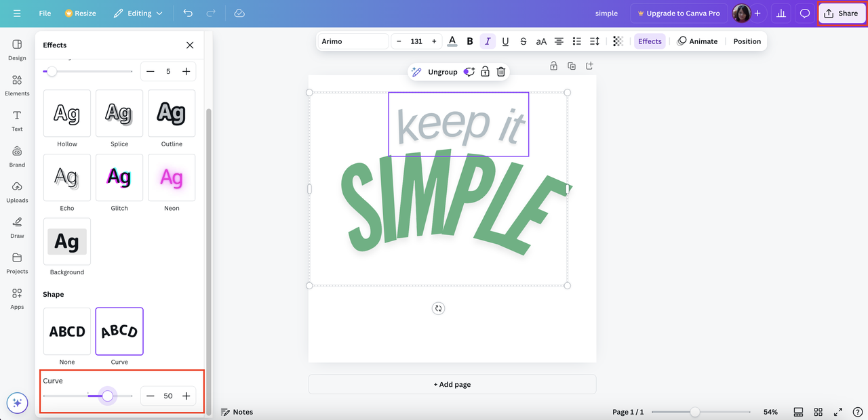Open the Elements sidebar panel

[17, 85]
